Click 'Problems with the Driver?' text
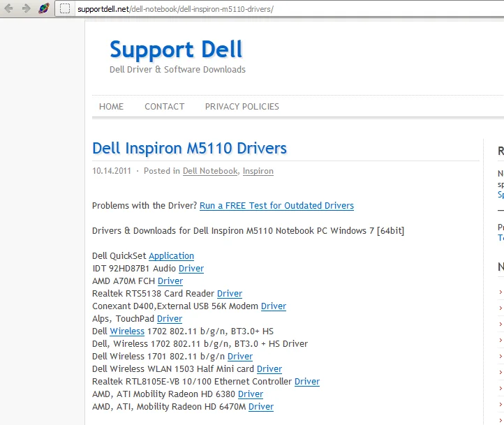Image resolution: width=504 pixels, height=425 pixels. [144, 206]
